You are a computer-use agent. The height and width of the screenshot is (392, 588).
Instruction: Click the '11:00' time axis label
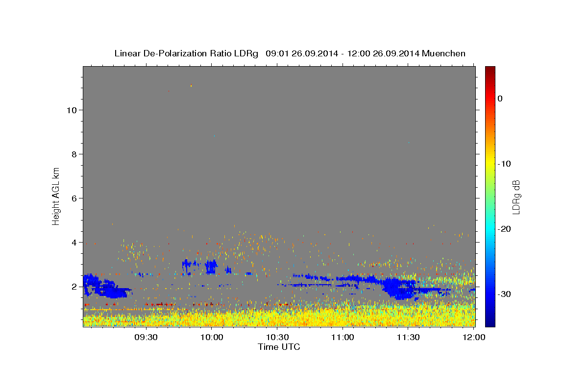343,337
